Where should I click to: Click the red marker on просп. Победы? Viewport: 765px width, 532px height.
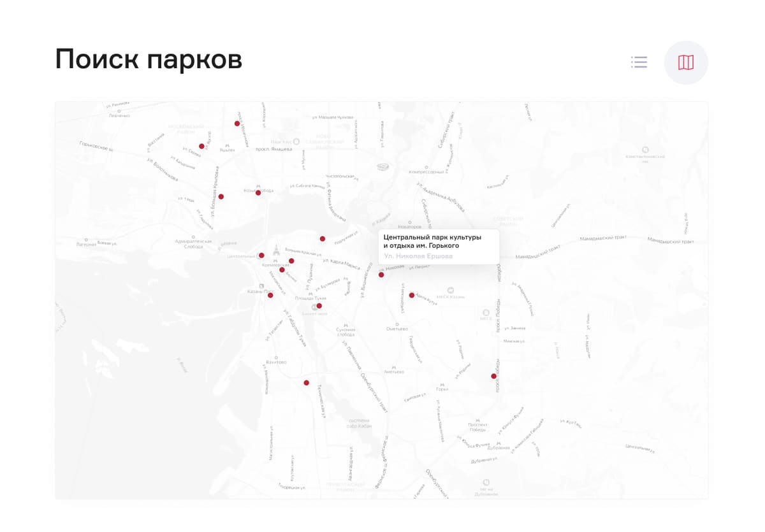(x=494, y=376)
